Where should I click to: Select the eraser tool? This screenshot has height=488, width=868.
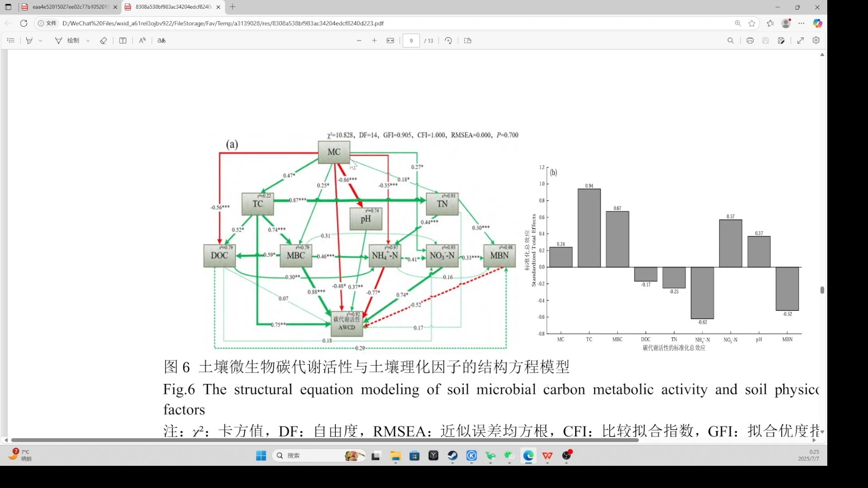click(x=103, y=40)
